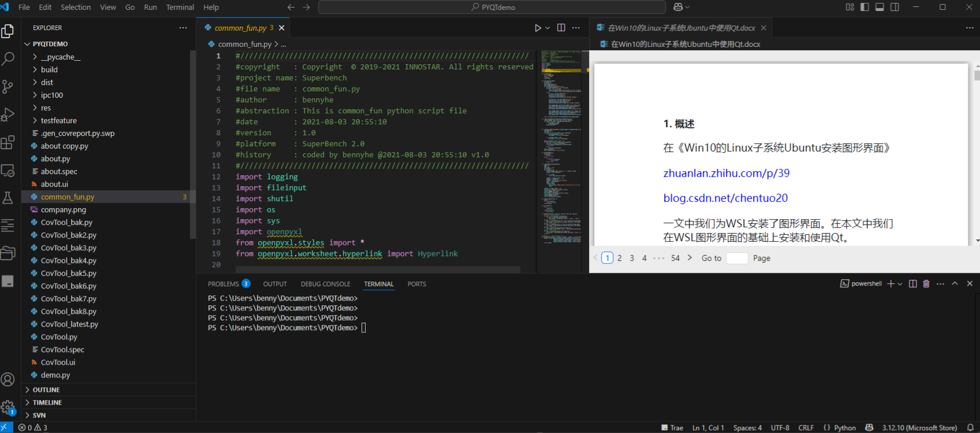Click the PYQTdemo command center search box
Viewport: 980px width, 433px height.
492,7
